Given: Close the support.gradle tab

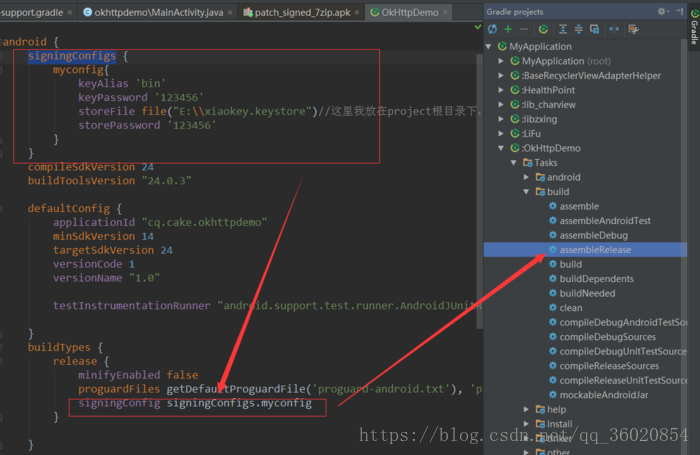Looking at the screenshot, I should click(x=70, y=13).
